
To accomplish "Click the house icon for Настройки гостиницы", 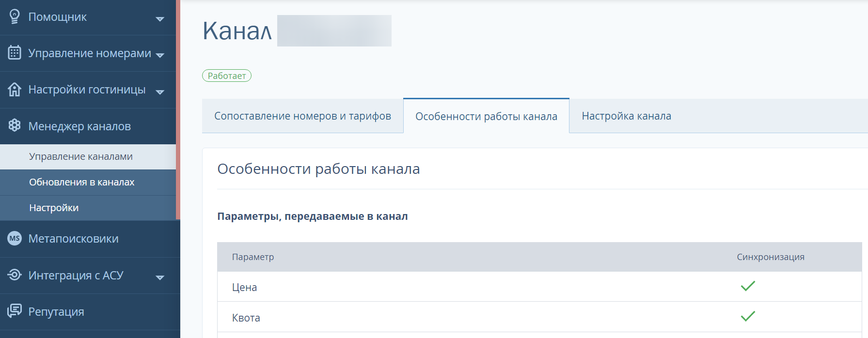I will point(15,89).
